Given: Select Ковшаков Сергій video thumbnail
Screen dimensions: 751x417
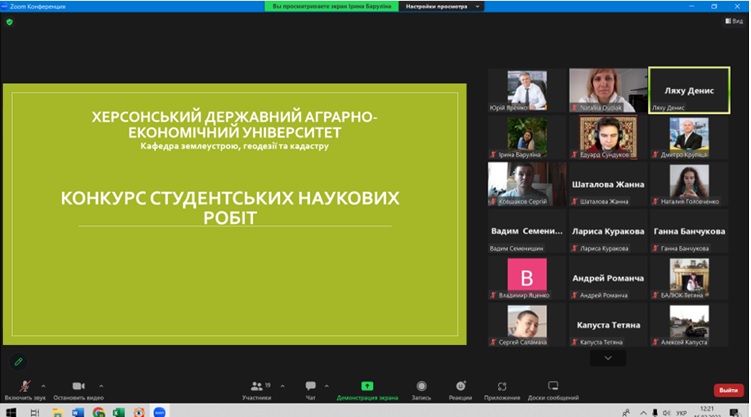Looking at the screenshot, I should (527, 184).
